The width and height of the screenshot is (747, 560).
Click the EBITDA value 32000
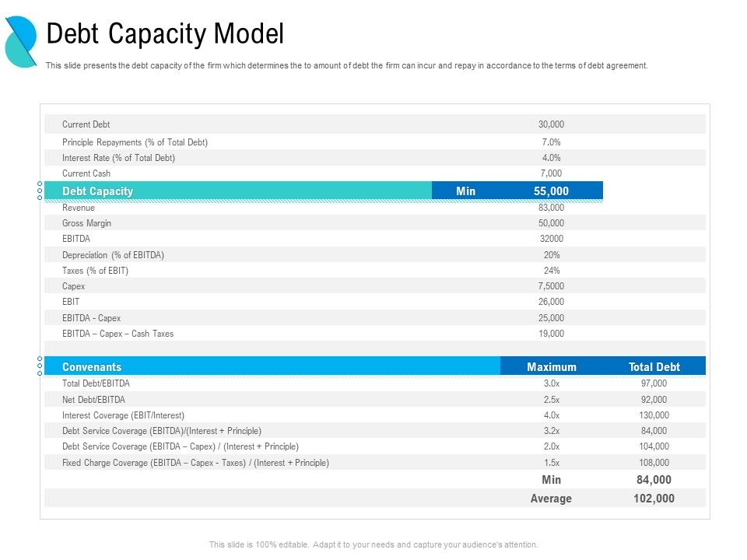coord(551,239)
